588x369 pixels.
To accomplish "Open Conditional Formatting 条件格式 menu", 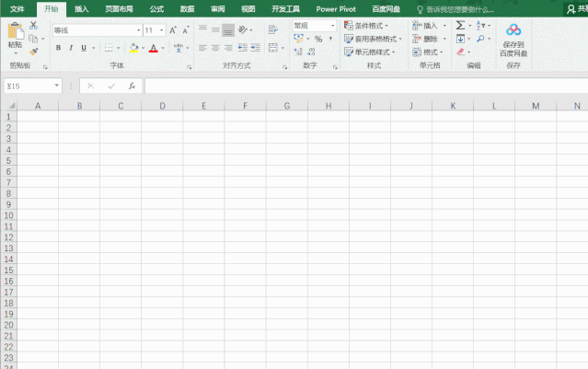I will click(x=366, y=26).
